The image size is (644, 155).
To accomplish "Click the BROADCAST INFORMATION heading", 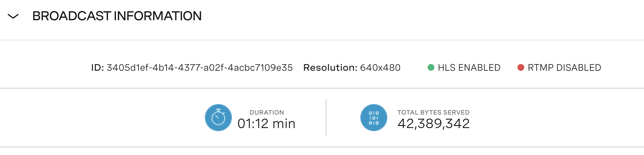I will [x=117, y=16].
